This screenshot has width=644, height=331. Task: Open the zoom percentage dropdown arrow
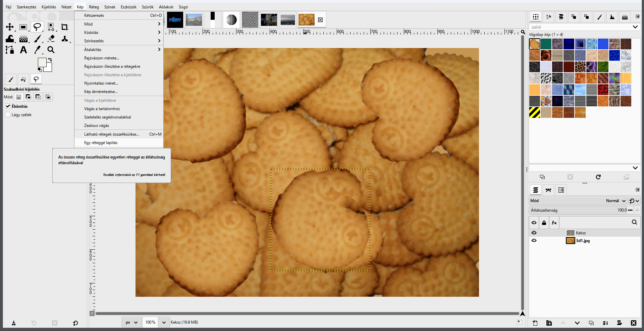164,322
